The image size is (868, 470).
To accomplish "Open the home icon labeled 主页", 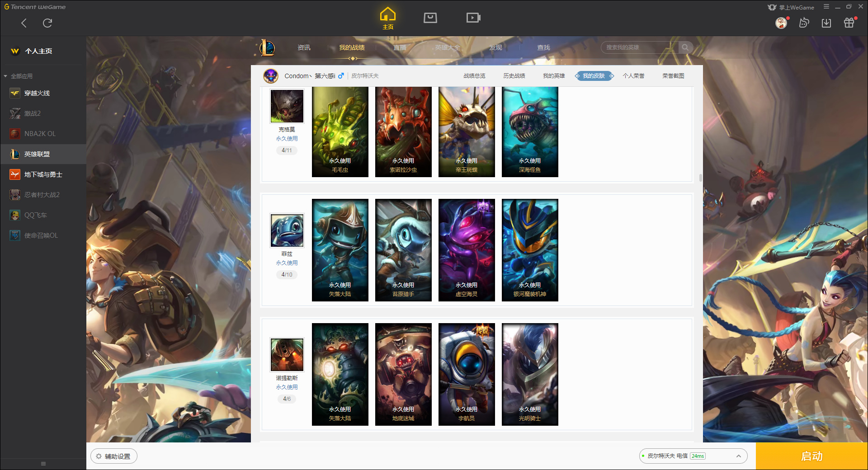I will click(387, 19).
